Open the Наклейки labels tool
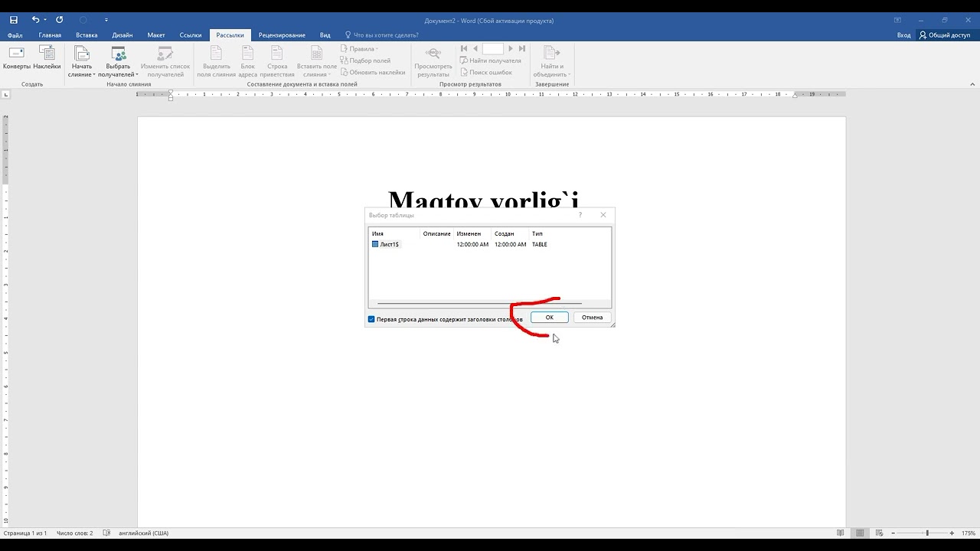This screenshot has width=980, height=551. (47, 58)
